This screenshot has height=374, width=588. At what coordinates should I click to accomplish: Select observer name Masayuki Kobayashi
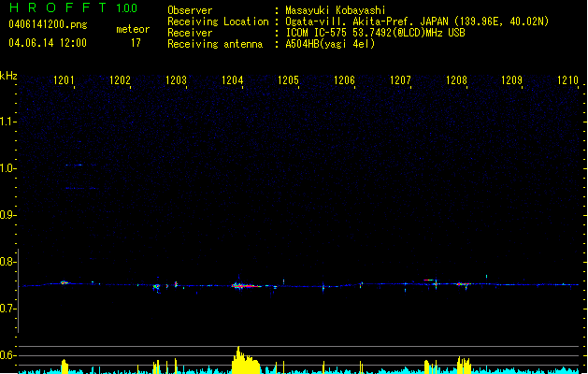(x=336, y=10)
